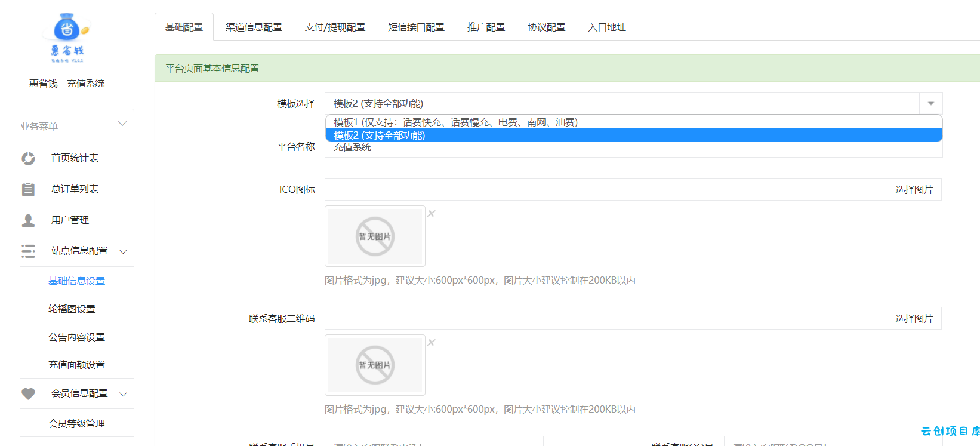Click the 首页统计表 pie chart icon
The image size is (980, 446).
(x=28, y=158)
